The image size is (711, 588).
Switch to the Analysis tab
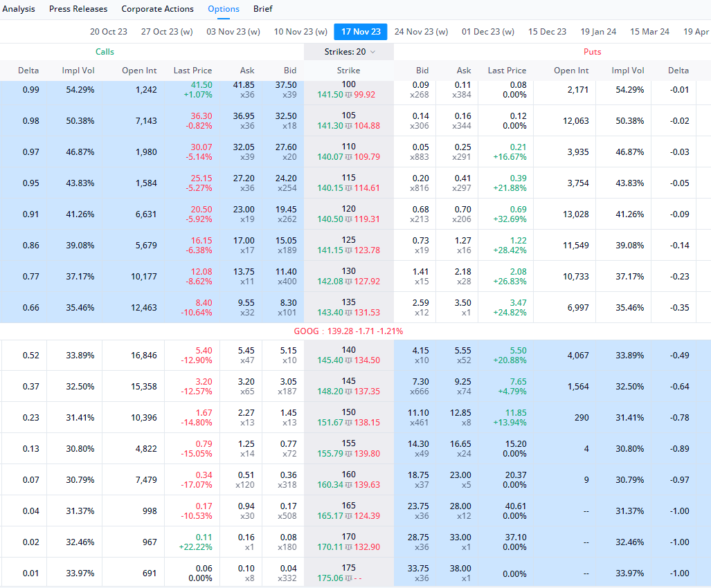tap(18, 9)
